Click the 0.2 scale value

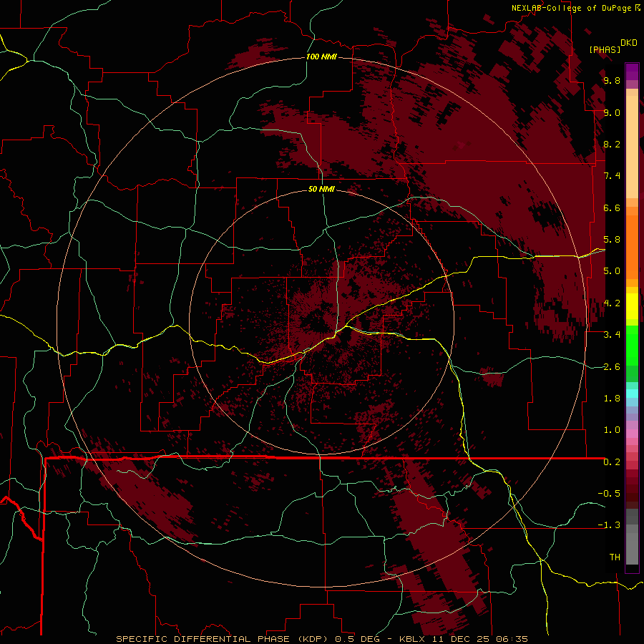[x=612, y=462]
